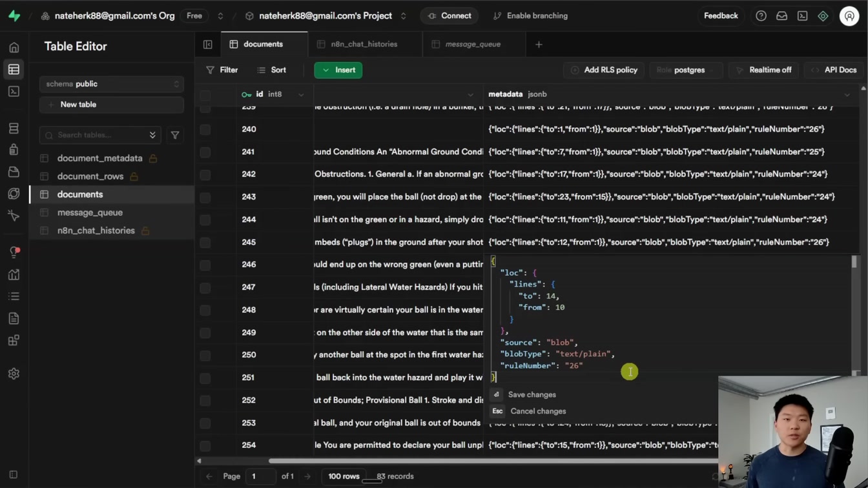
Task: Select the checkbox for row 250
Action: (x=205, y=355)
